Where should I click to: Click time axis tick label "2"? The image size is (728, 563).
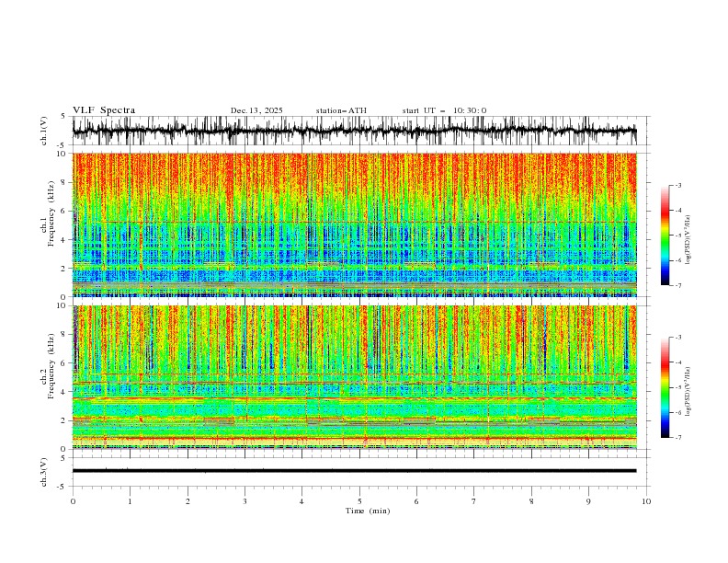point(188,501)
